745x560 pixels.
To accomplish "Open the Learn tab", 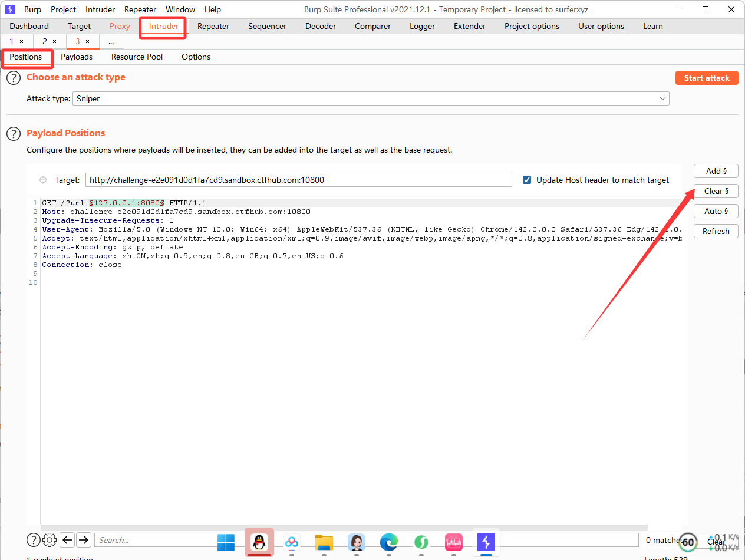I will coord(652,26).
